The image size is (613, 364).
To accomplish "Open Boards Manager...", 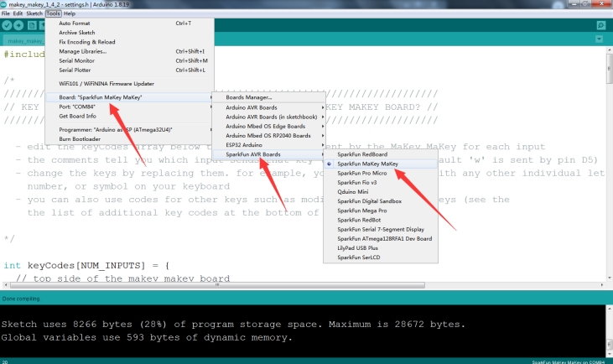I will click(x=269, y=97).
